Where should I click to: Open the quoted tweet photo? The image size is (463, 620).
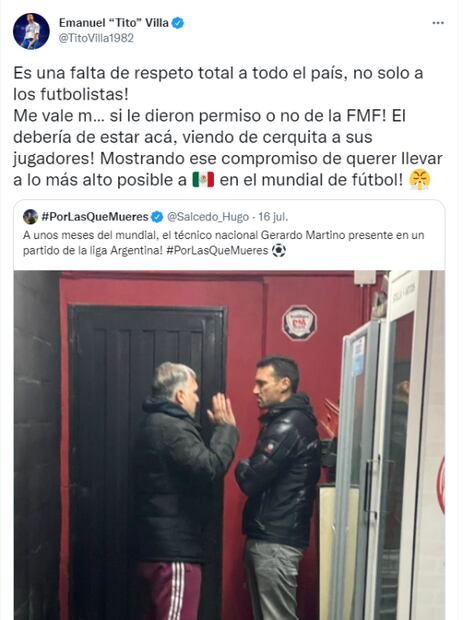point(229,445)
